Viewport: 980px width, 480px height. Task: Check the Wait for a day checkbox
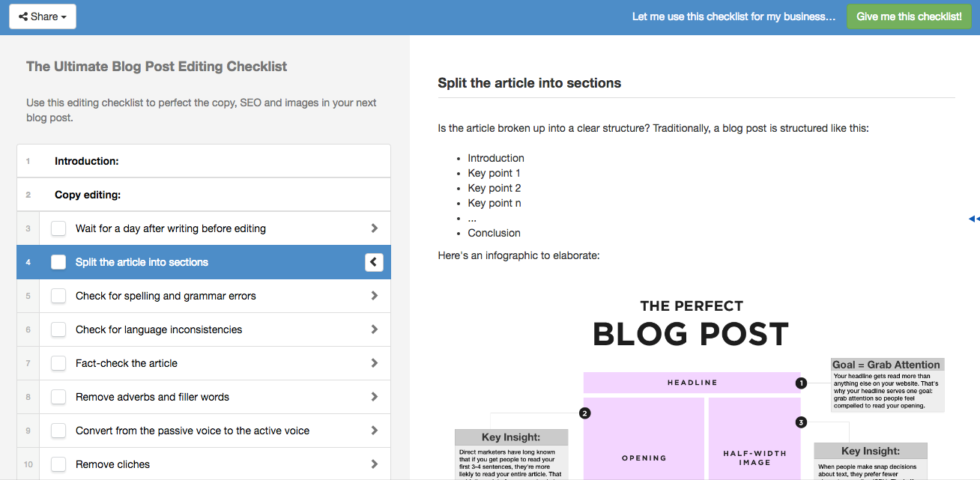[x=58, y=228]
